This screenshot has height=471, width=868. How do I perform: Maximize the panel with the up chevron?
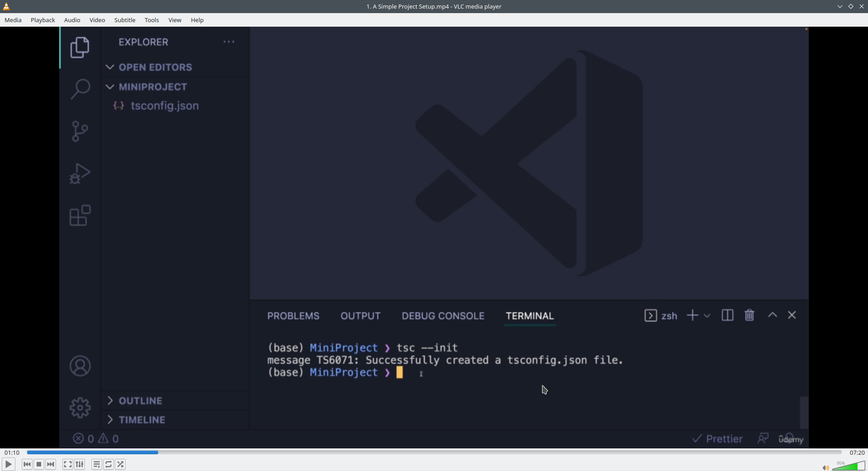(773, 315)
